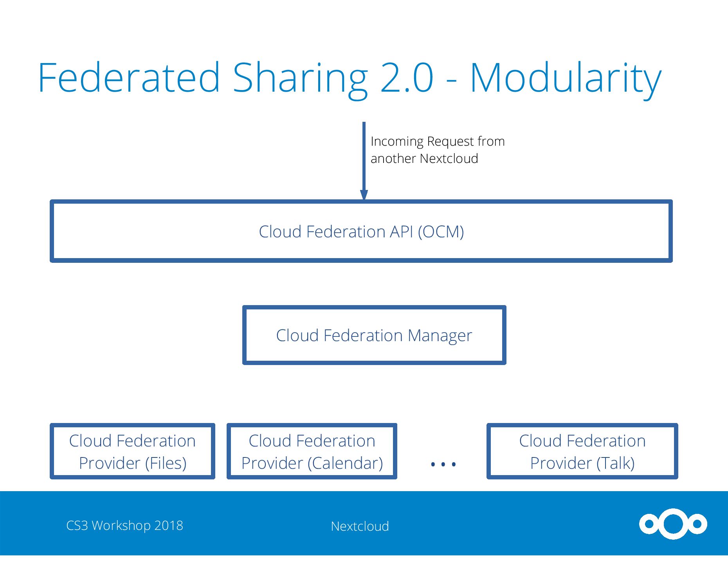Click the Cloud Federation Provider (Calendar) box
The width and height of the screenshot is (728, 564).
pos(312,451)
